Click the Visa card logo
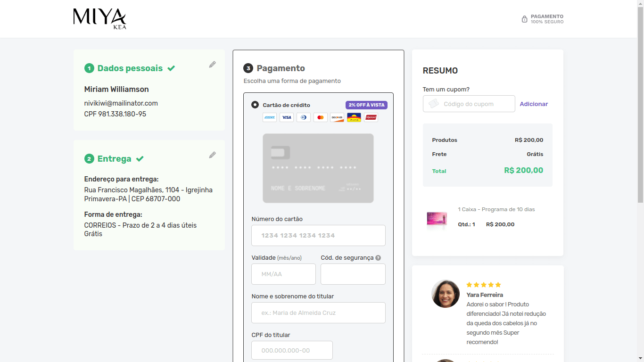 [x=286, y=117]
